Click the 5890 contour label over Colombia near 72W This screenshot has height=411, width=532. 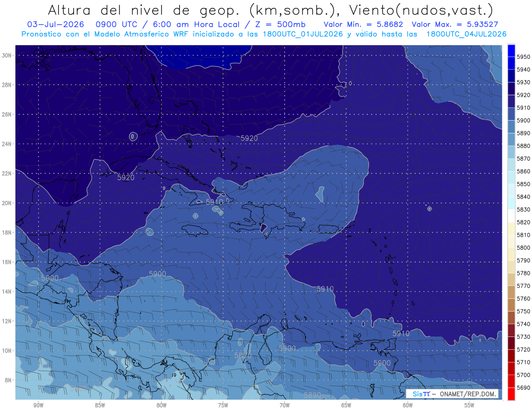click(x=243, y=356)
